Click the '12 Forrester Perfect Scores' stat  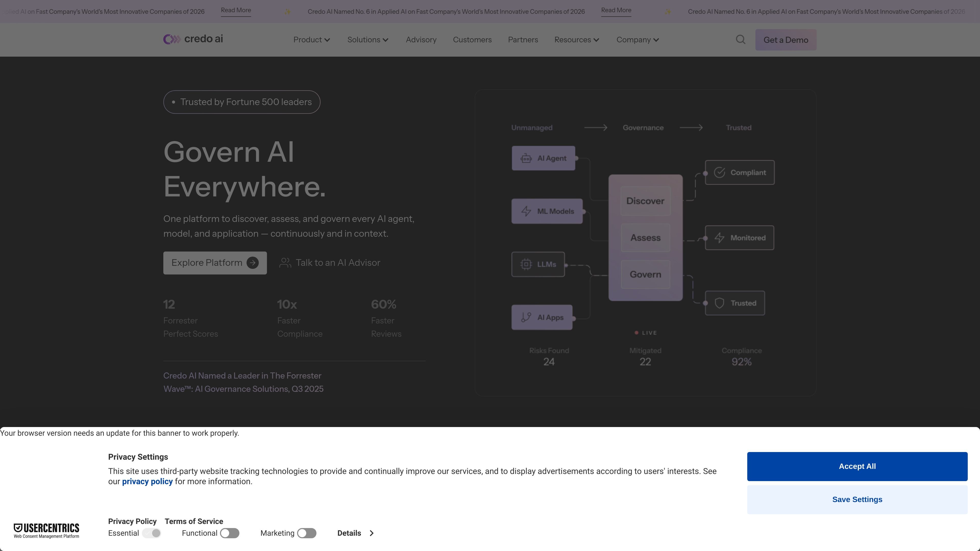(191, 319)
